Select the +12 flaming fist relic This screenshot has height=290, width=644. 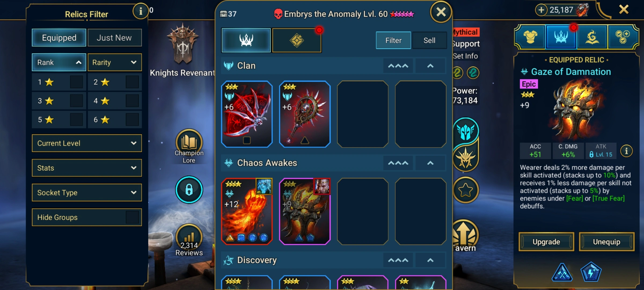247,211
